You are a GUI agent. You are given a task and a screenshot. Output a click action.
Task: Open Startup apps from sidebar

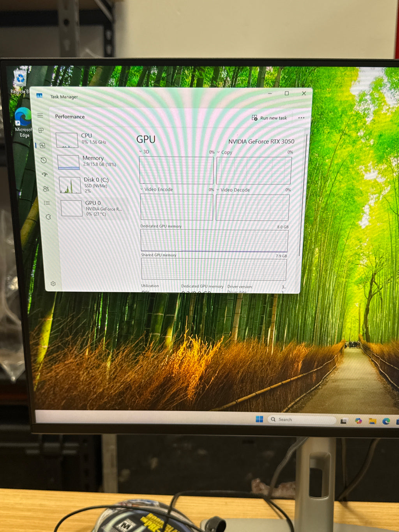click(45, 174)
